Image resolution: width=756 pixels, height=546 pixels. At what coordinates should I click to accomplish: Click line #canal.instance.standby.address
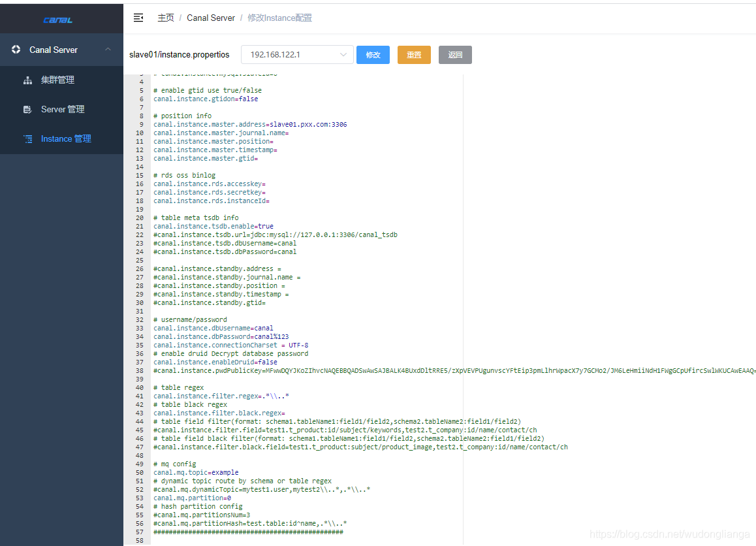pyautogui.click(x=217, y=268)
